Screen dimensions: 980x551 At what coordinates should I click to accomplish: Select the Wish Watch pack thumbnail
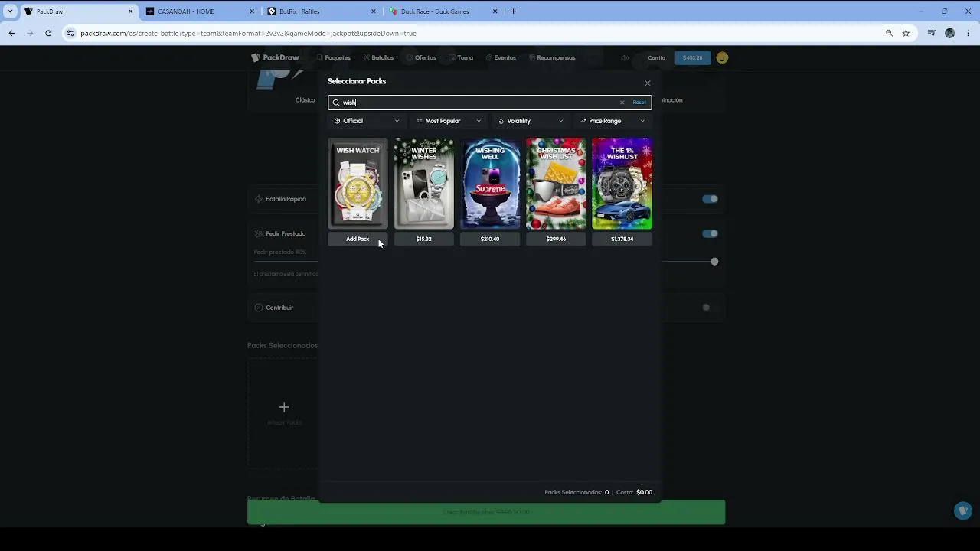(358, 184)
